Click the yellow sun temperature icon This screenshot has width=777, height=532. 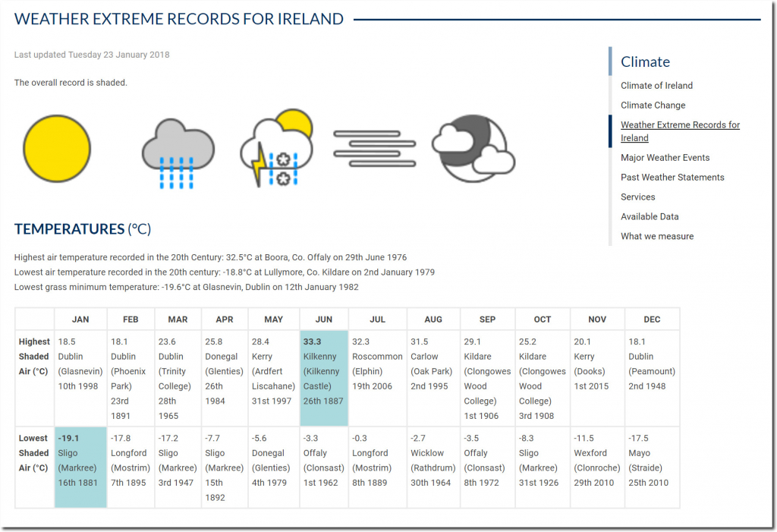[57, 148]
